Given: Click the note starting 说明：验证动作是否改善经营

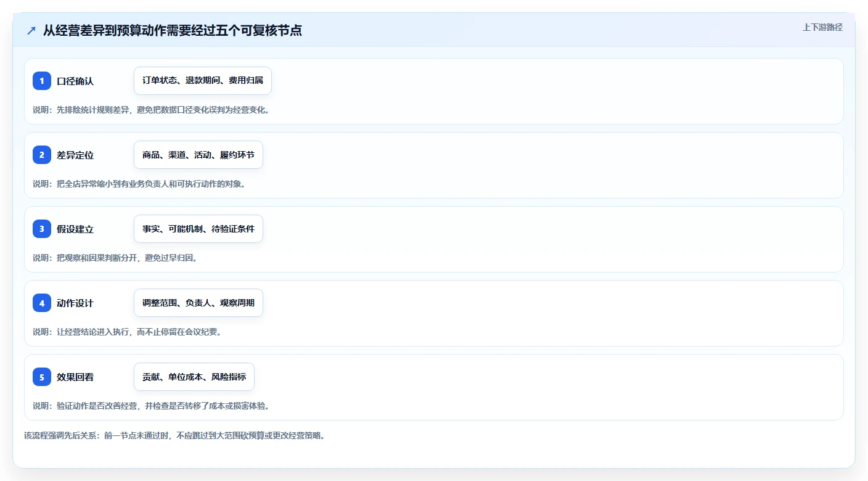Looking at the screenshot, I should [x=151, y=406].
